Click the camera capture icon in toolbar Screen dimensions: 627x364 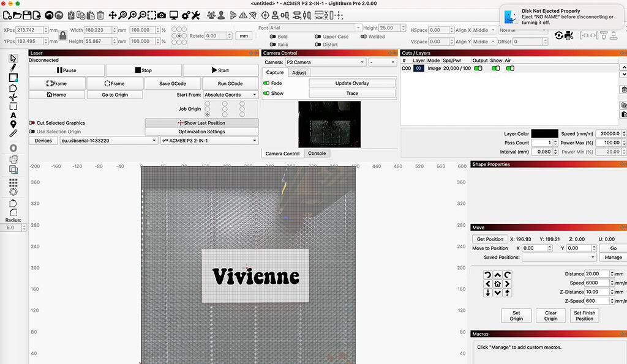coord(162,15)
